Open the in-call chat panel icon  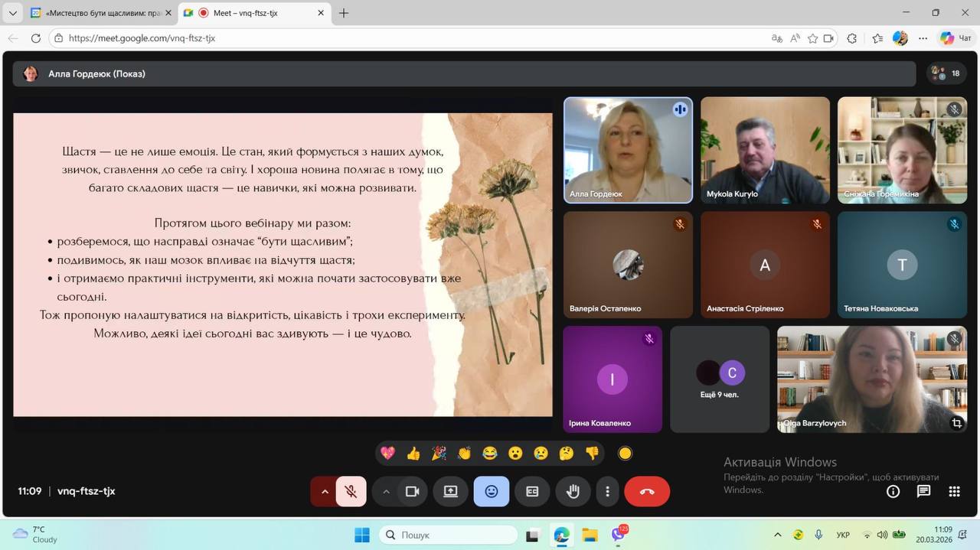[923, 492]
